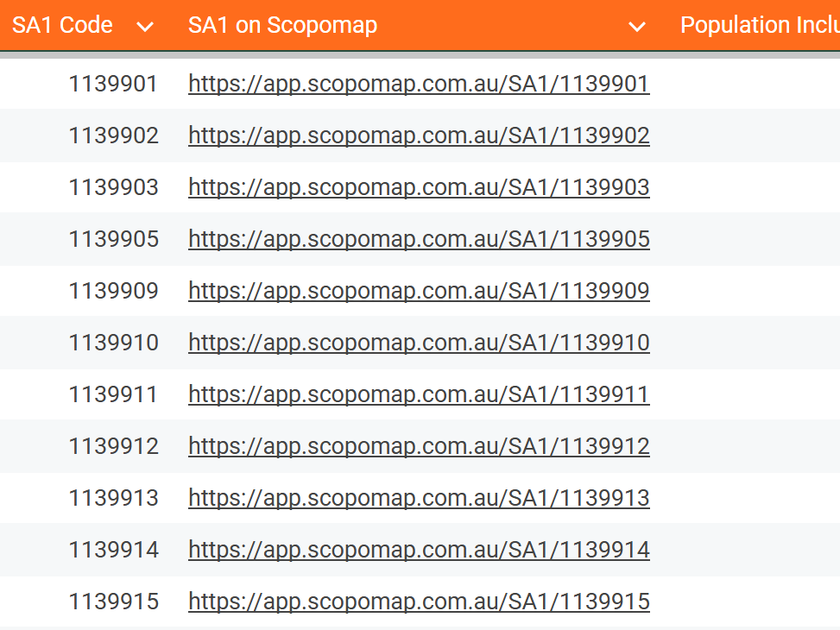840x630 pixels.
Task: Follow the SA1/1139912 hyperlink
Action: (x=419, y=446)
